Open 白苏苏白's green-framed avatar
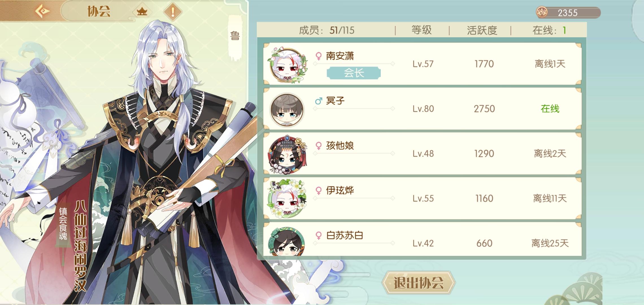The height and width of the screenshot is (305, 644). pyautogui.click(x=286, y=241)
